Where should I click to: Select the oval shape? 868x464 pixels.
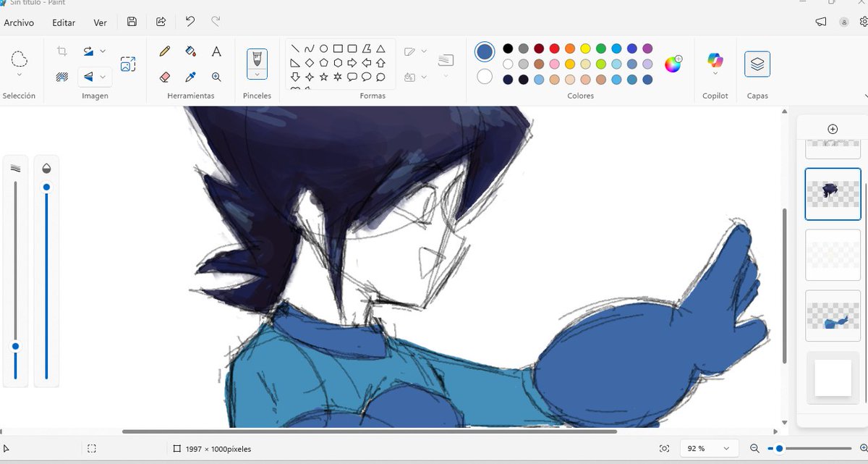(x=323, y=49)
